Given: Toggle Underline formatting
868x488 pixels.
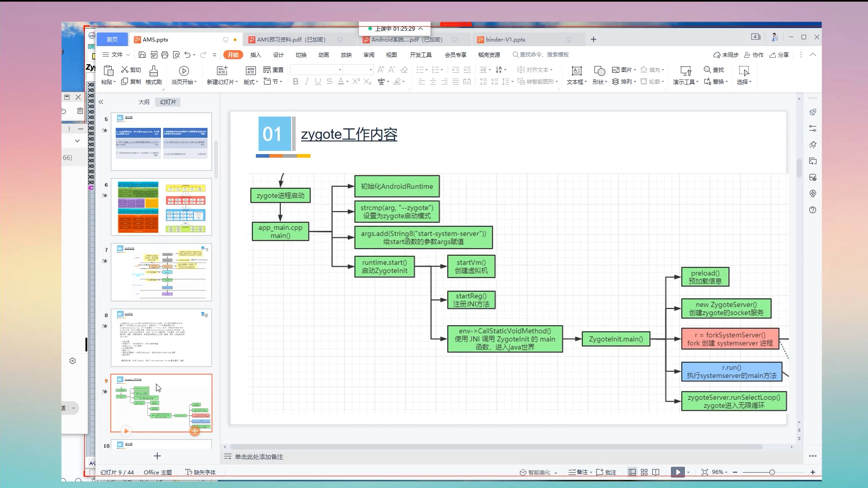Looking at the screenshot, I should [318, 81].
